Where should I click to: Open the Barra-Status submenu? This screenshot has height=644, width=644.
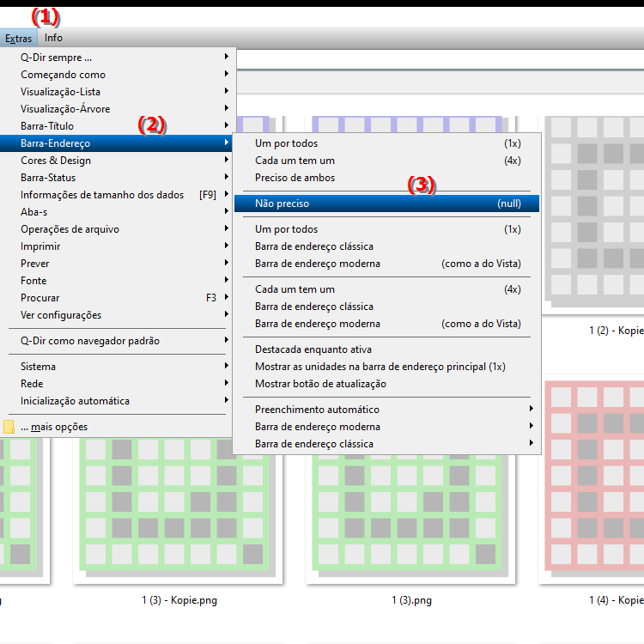coord(118,178)
